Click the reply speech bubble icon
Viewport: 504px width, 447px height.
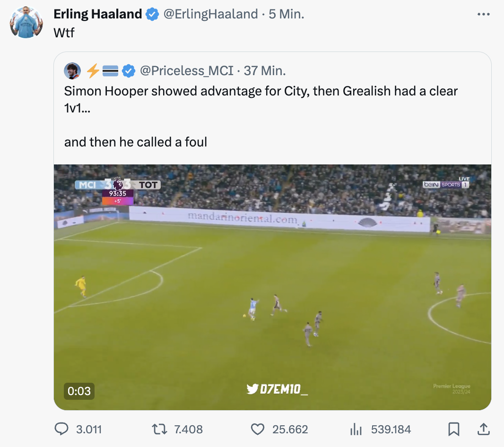[x=62, y=429]
